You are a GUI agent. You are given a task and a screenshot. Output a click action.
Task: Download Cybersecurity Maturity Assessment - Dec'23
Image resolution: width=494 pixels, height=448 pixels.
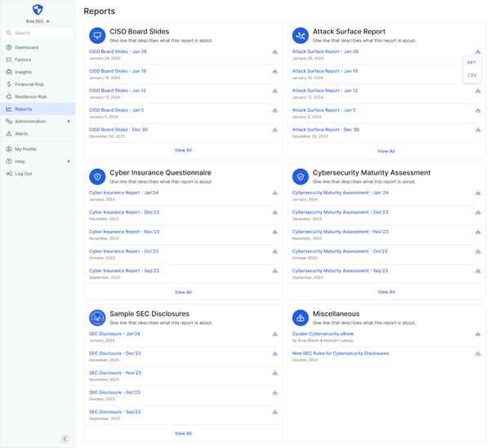click(478, 212)
